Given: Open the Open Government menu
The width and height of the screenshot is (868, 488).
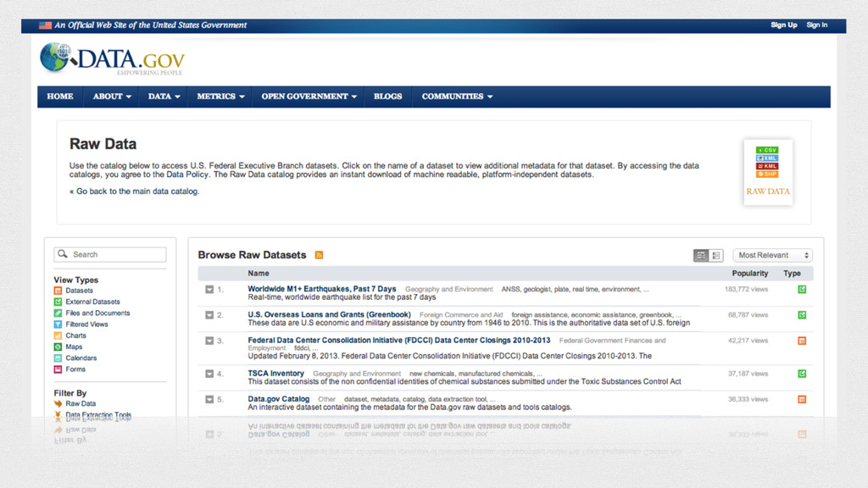Looking at the screenshot, I should (309, 97).
